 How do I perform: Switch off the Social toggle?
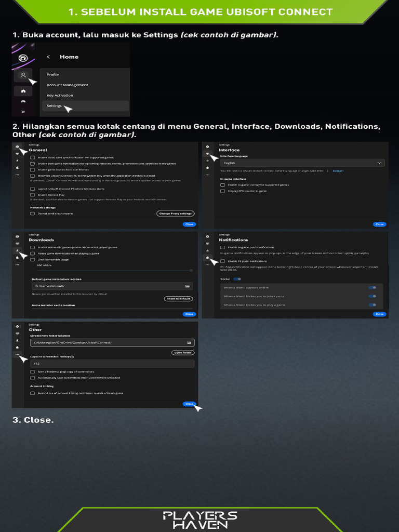click(237, 279)
